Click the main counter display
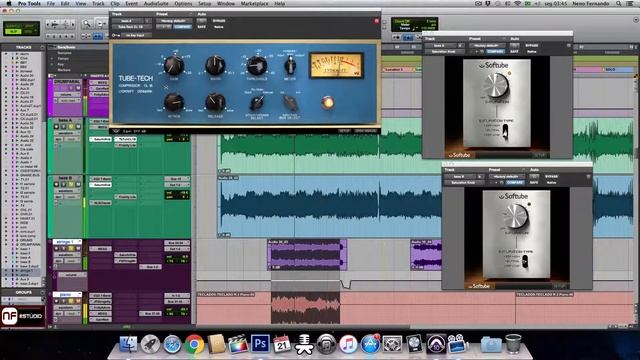The height and width of the screenshot is (360, 640). coord(414,24)
